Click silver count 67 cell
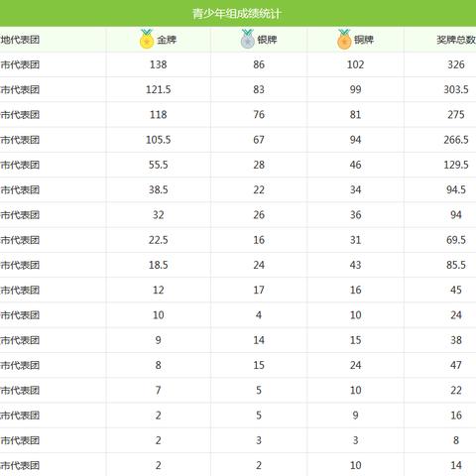 tap(259, 140)
